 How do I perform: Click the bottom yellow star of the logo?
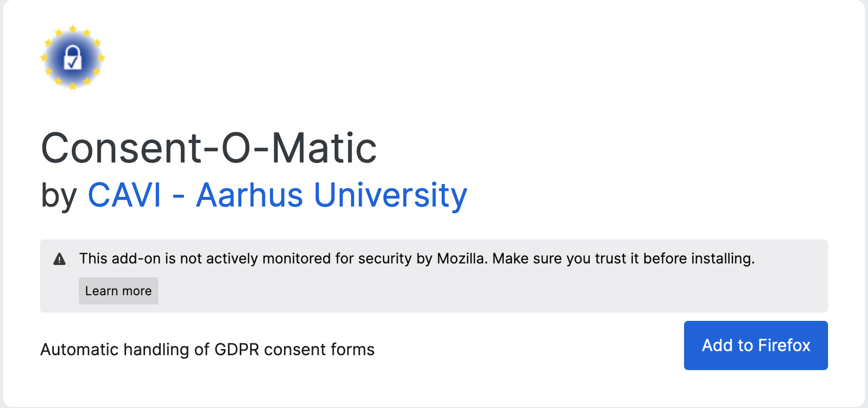[x=73, y=86]
